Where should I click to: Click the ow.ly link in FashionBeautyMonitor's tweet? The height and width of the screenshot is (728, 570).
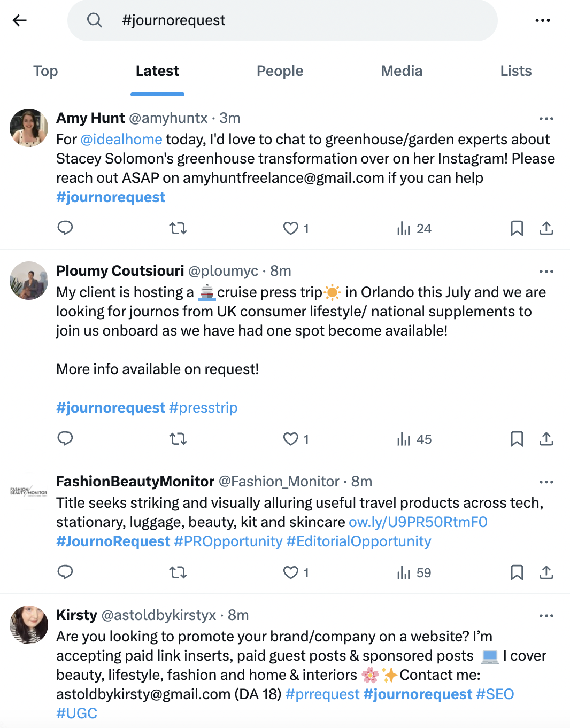click(x=418, y=522)
